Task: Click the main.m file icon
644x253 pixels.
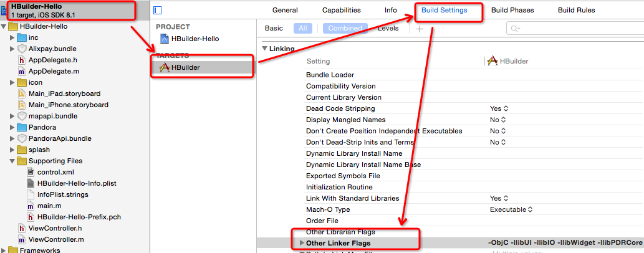Action: pyautogui.click(x=31, y=206)
